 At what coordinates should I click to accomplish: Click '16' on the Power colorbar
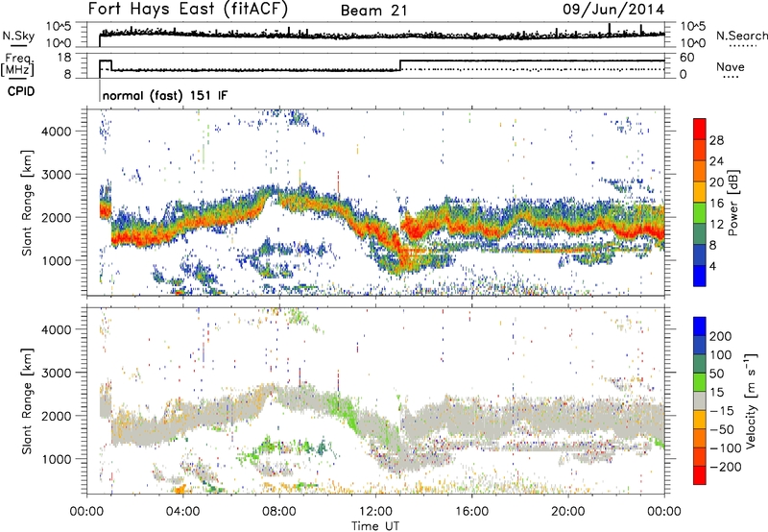[x=716, y=204]
